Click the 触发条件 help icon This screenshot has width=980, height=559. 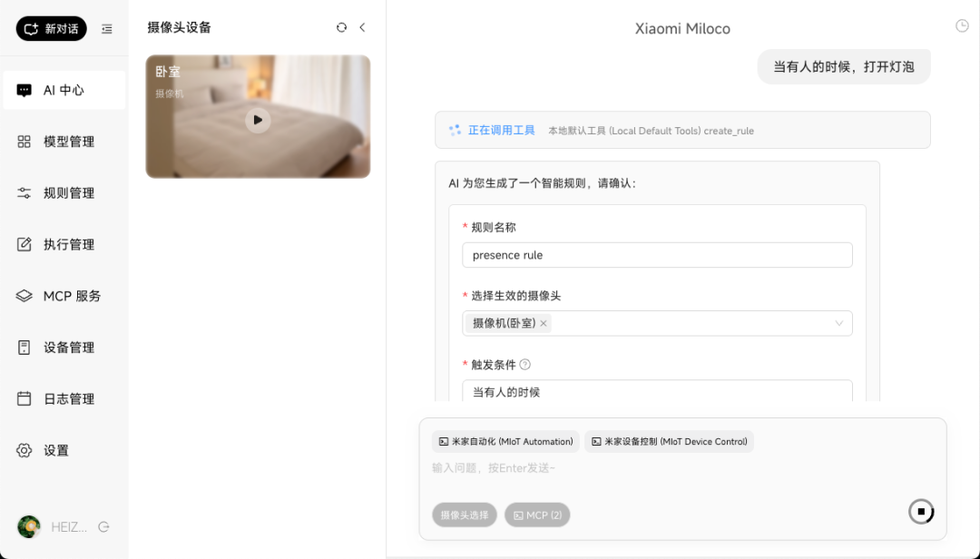point(526,364)
